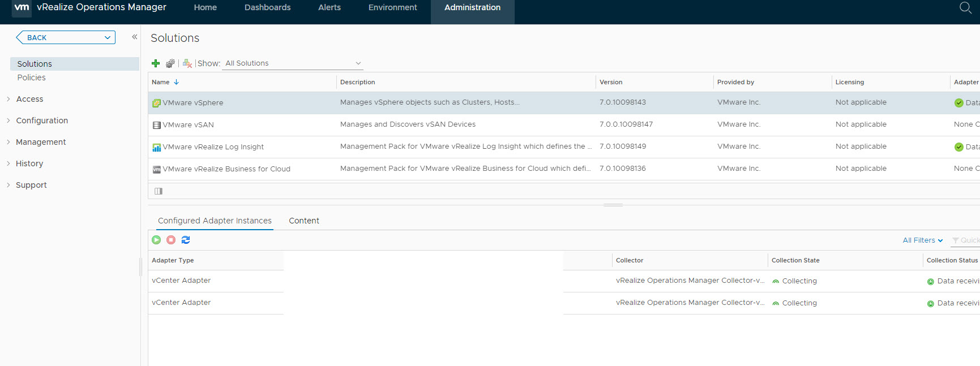This screenshot has height=366, width=980.
Task: Click the show columns icon below table
Action: 159,191
